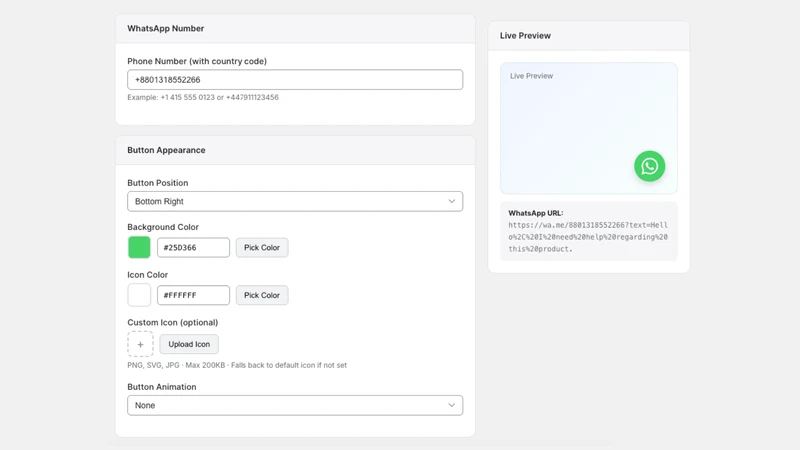Click the Custom Icon (optional) label
The height and width of the screenshot is (450, 800).
(x=172, y=322)
